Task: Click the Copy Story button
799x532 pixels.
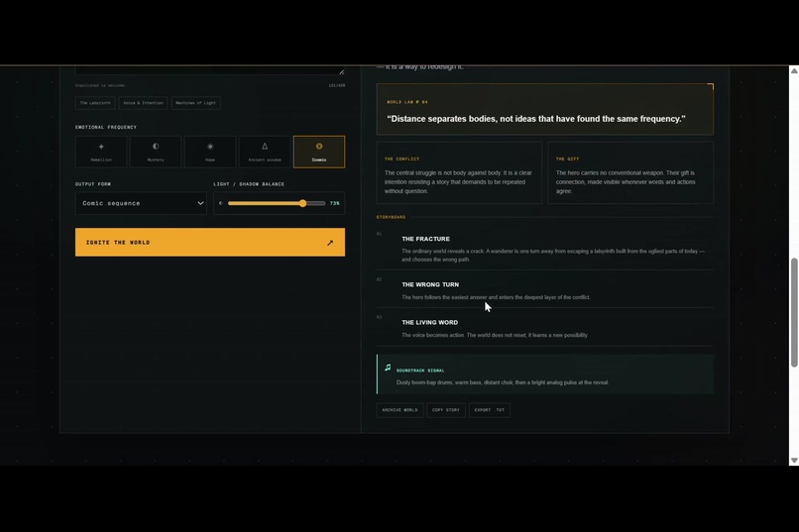Action: pyautogui.click(x=446, y=410)
